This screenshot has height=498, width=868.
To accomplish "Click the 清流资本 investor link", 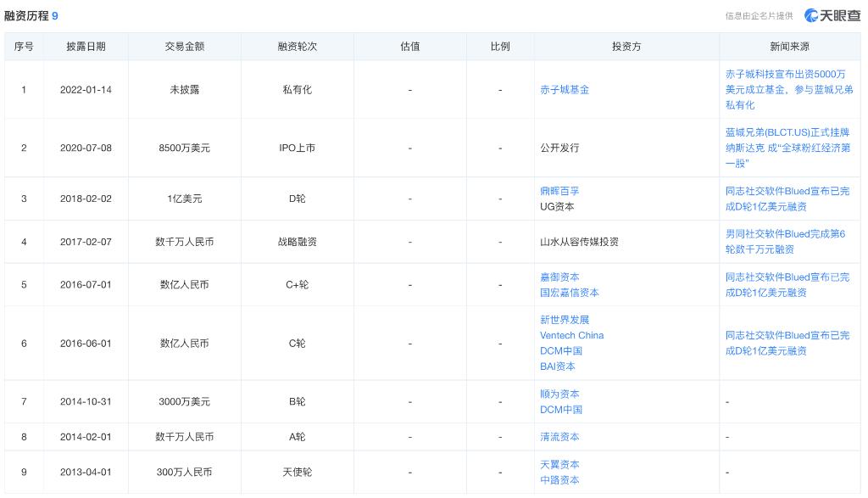I will click(559, 437).
